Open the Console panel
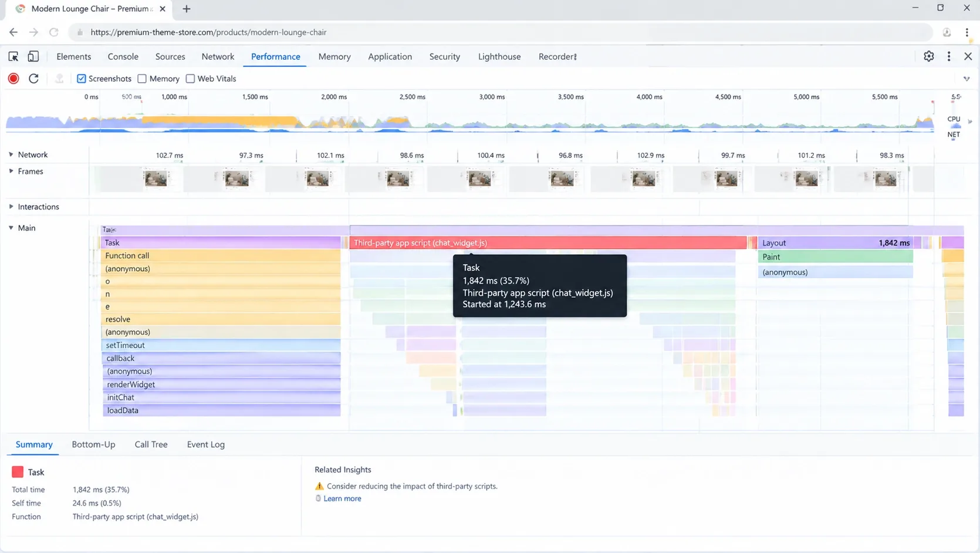Image resolution: width=980 pixels, height=553 pixels. click(x=123, y=56)
